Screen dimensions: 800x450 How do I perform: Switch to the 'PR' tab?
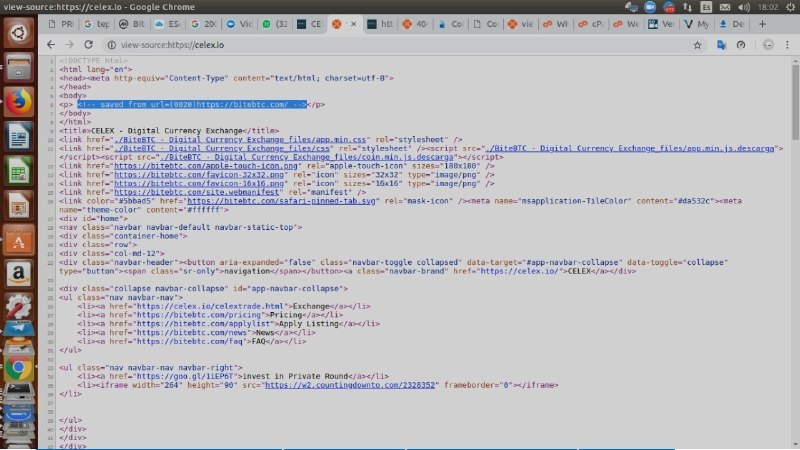tap(60, 24)
